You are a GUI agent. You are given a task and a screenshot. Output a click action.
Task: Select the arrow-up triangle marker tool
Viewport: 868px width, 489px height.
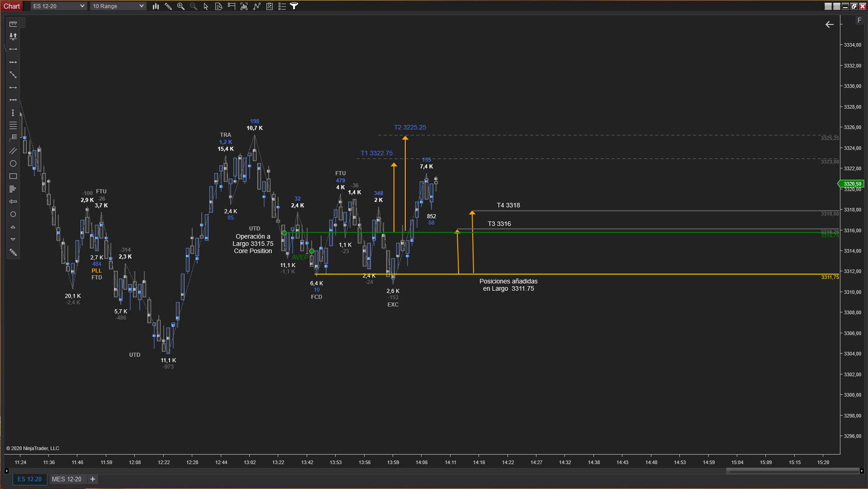pos(13,227)
